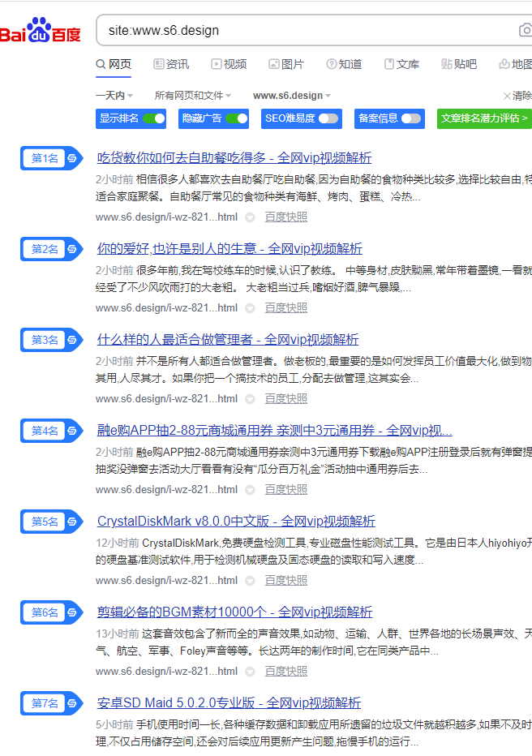This screenshot has height=756, width=532.
Task: Click the icon beside 第5名 badge
Action: (72, 522)
